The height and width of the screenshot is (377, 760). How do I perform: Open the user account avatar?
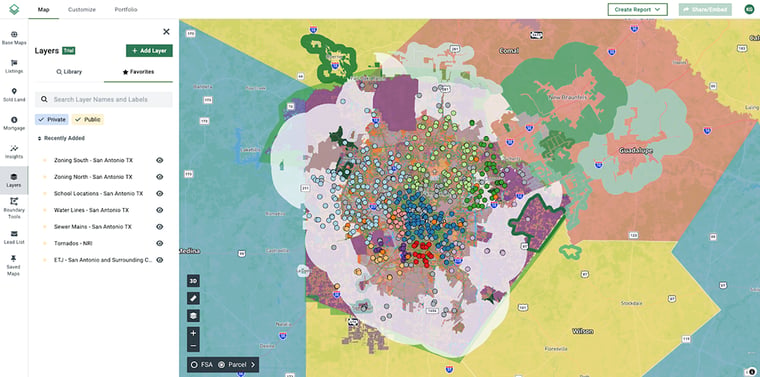pos(749,9)
